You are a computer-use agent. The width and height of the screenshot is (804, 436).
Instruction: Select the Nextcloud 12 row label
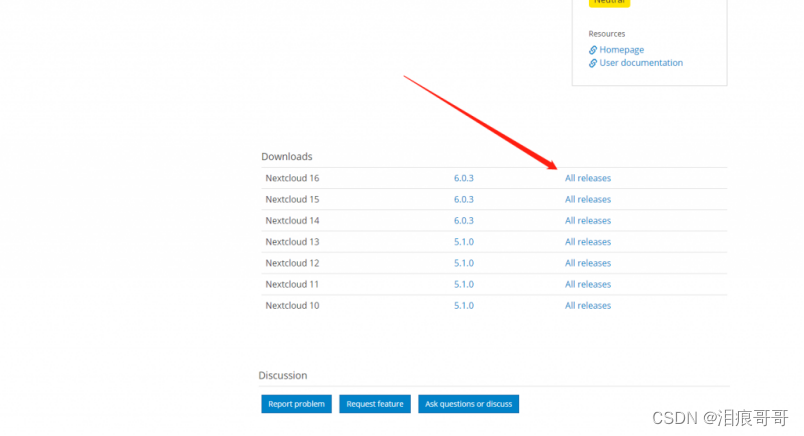click(292, 263)
